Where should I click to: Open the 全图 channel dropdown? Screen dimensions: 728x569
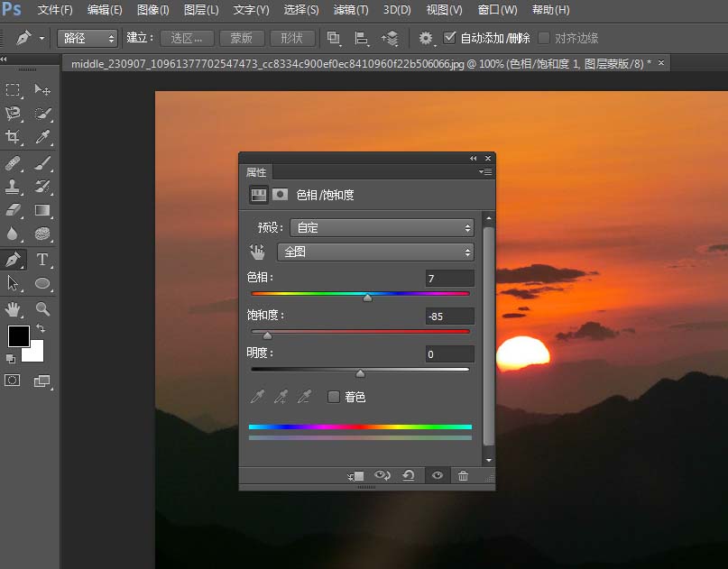(375, 252)
